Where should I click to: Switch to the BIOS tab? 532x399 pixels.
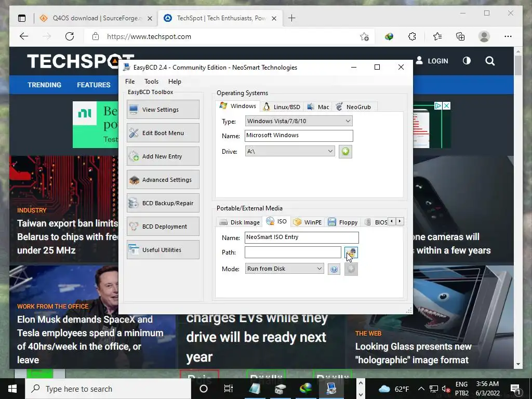(x=376, y=222)
